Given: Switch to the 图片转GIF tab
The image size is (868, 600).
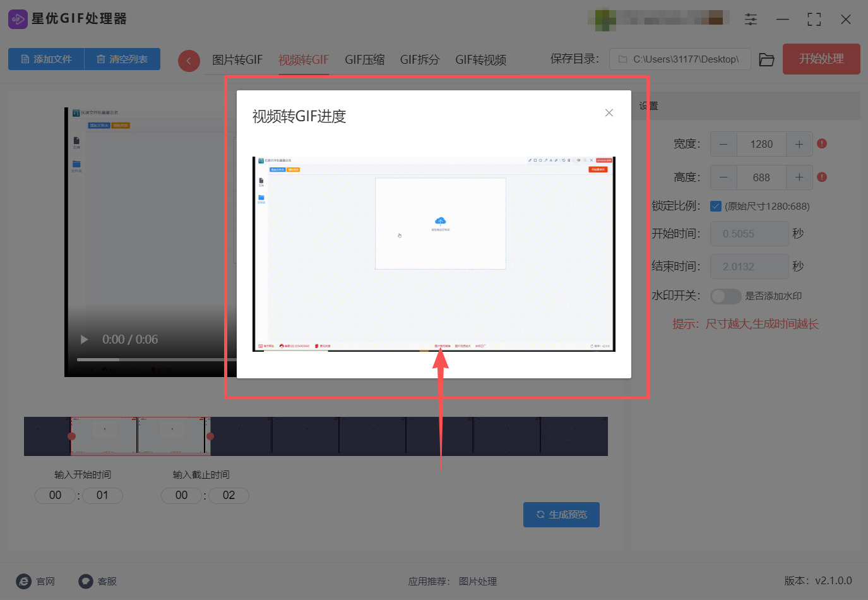Looking at the screenshot, I should point(239,59).
